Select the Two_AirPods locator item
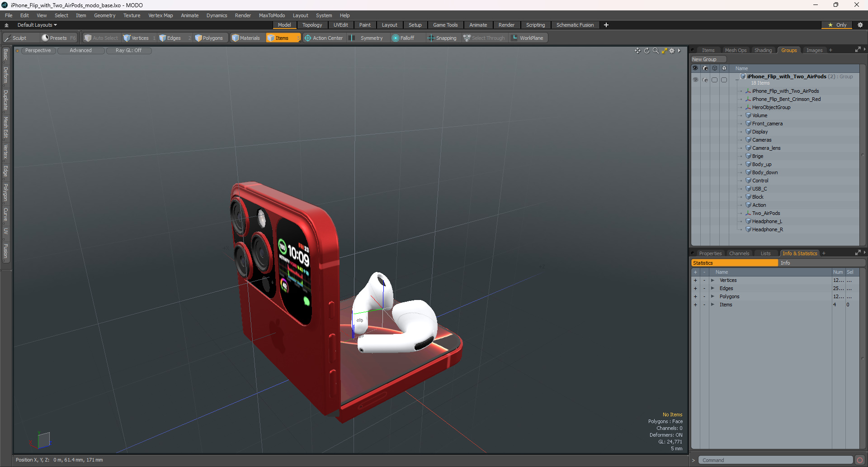 click(766, 213)
